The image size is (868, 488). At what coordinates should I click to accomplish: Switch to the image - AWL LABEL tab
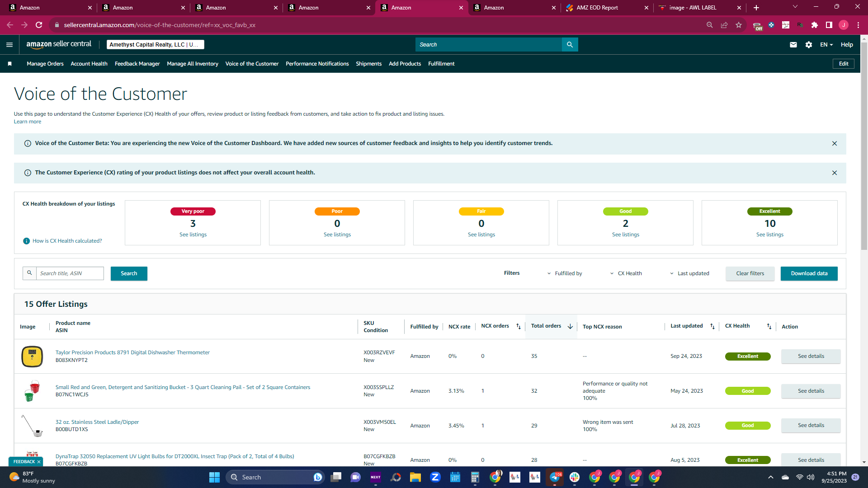point(699,8)
